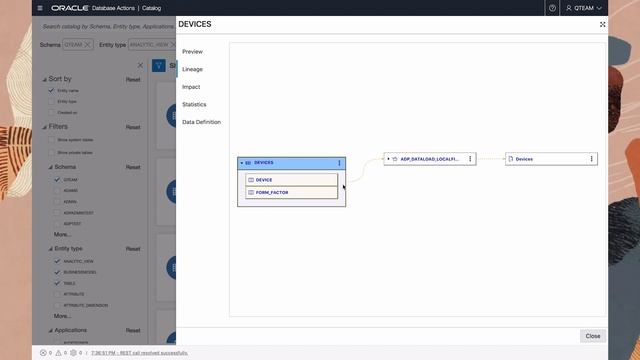Check the Entity type sort option

51,101
